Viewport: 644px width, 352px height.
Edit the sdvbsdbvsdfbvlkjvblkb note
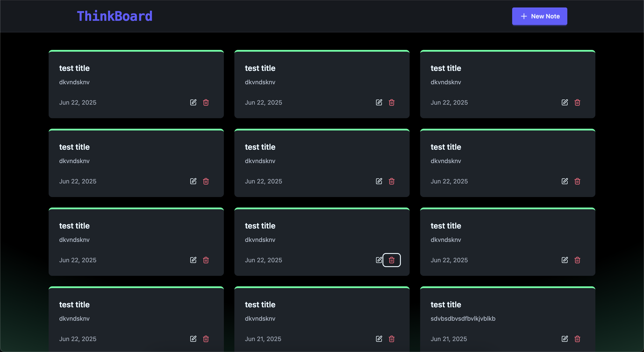(565, 339)
